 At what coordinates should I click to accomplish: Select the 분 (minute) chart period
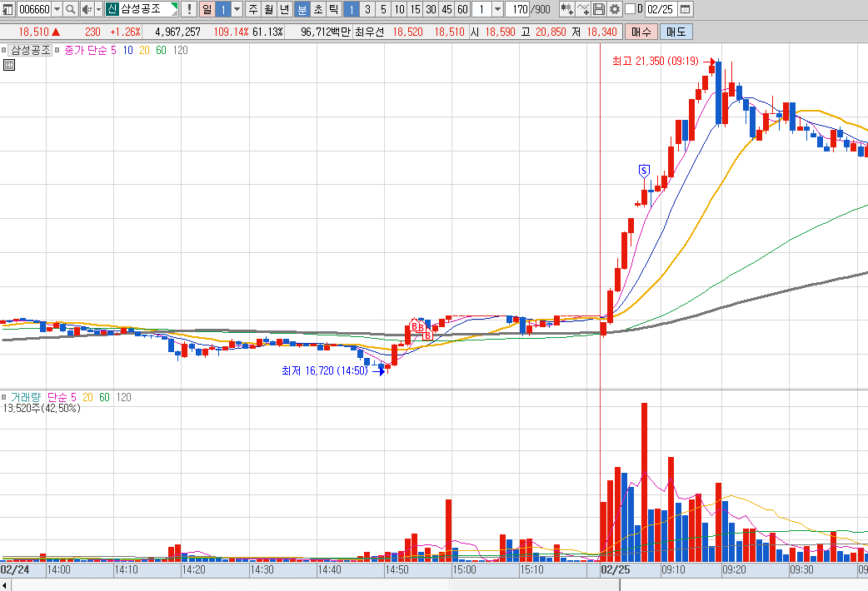[x=302, y=9]
